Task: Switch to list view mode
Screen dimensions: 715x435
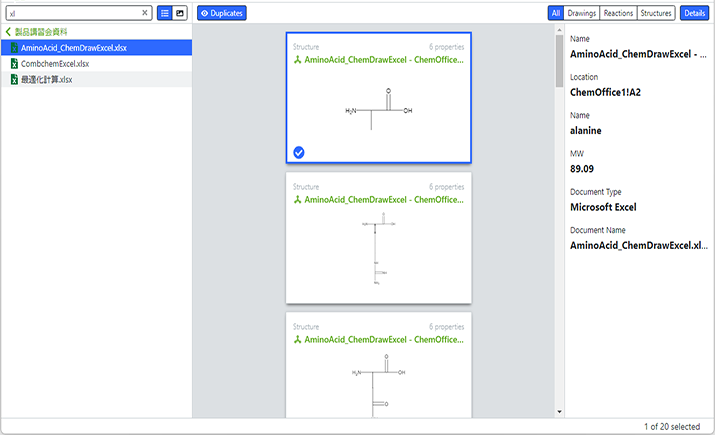Action: click(165, 13)
